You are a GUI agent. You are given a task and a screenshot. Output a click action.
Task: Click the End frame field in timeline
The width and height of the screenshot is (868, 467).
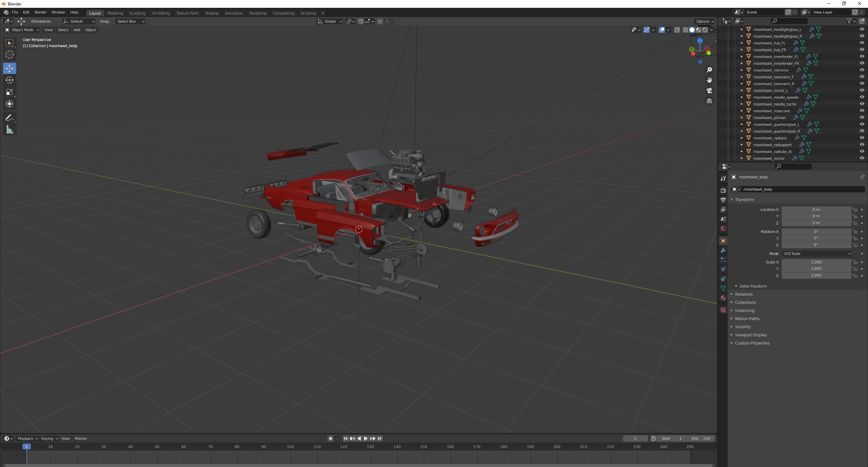point(701,439)
